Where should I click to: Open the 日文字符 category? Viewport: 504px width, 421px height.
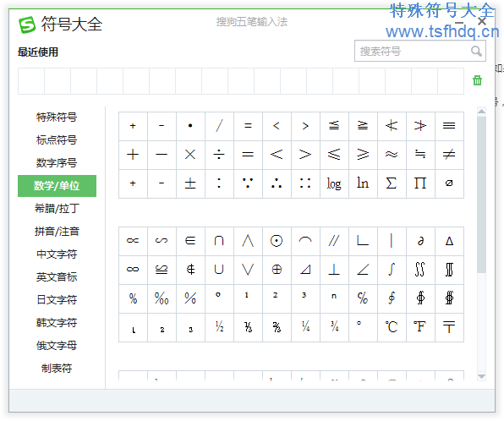(x=57, y=300)
